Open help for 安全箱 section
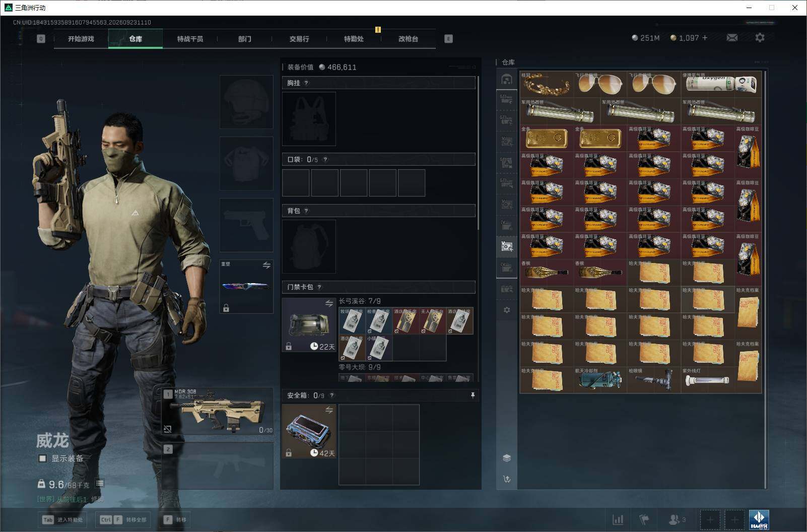 (331, 395)
